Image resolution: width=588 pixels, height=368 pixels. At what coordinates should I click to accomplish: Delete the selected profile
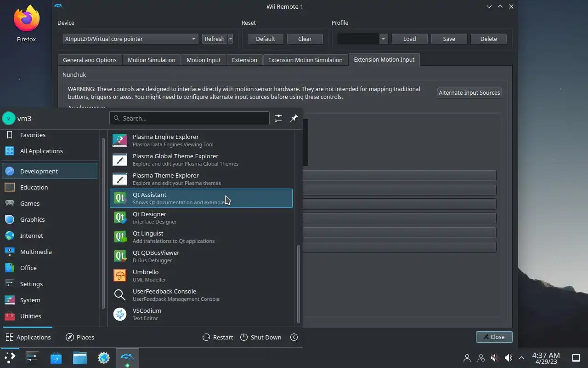[x=489, y=39]
